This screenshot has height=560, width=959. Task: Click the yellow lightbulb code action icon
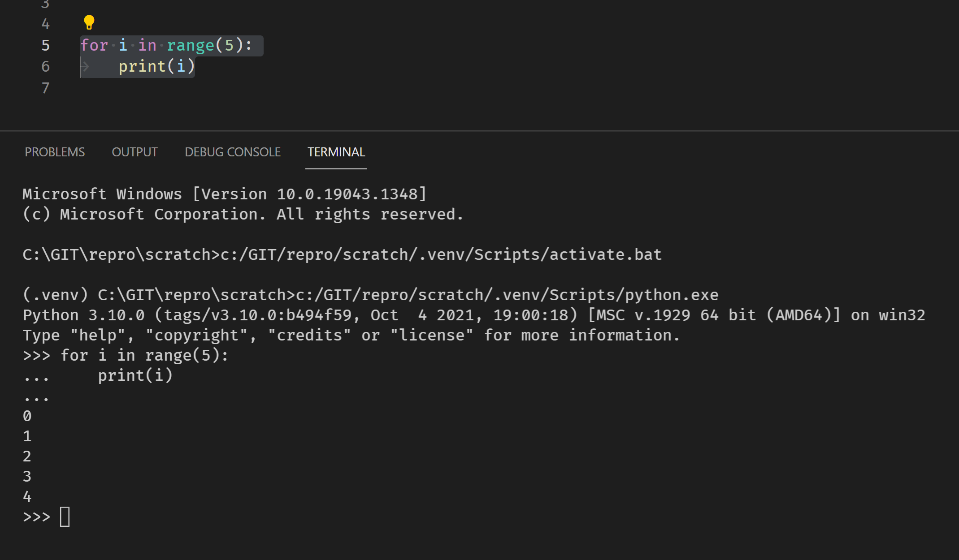click(89, 22)
